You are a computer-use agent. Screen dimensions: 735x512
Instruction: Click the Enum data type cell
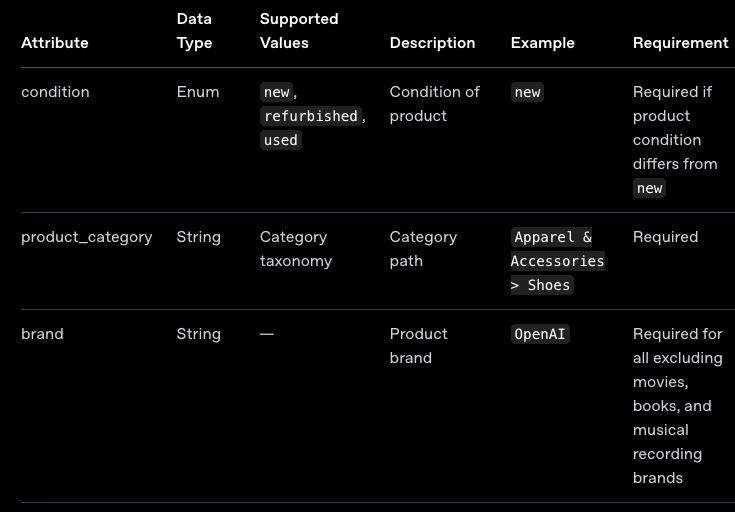[198, 92]
